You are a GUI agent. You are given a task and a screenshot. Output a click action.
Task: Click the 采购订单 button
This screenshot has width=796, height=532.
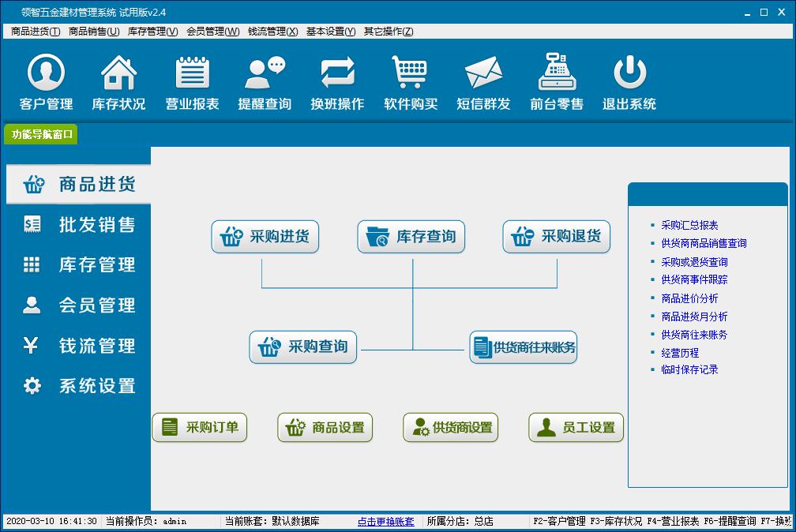click(x=200, y=428)
